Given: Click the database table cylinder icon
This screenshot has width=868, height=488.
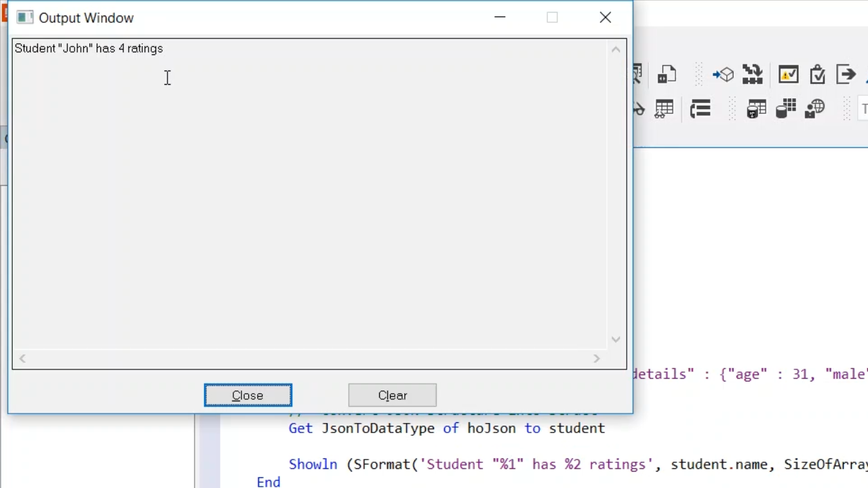Looking at the screenshot, I should click(756, 109).
